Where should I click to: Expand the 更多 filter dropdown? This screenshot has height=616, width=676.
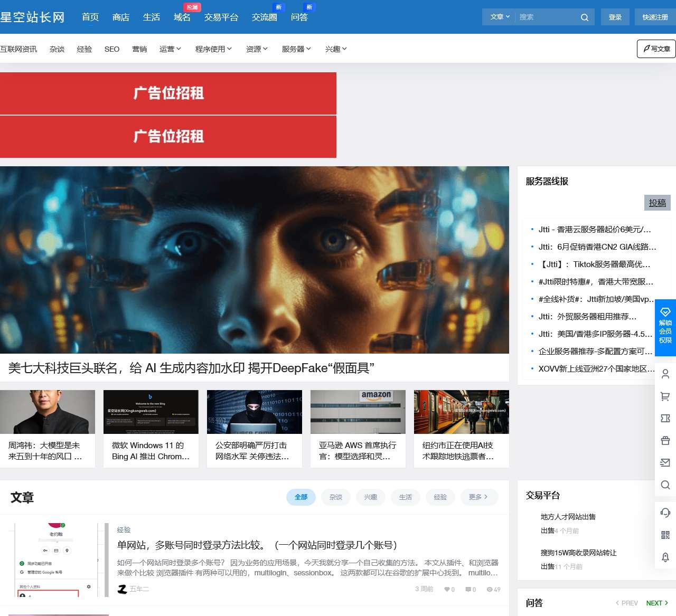[478, 497]
